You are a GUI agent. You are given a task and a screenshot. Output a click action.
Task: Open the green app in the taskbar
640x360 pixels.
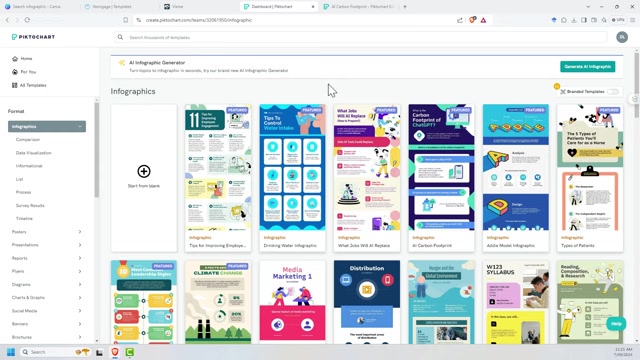pos(130,352)
